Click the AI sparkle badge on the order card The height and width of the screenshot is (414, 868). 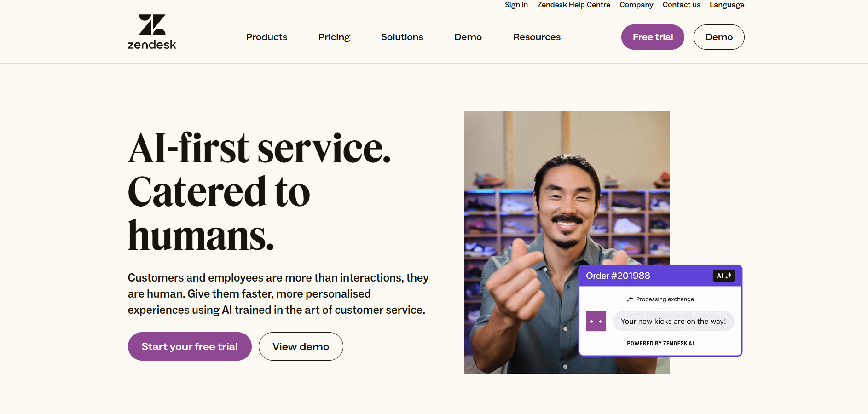[x=723, y=276]
